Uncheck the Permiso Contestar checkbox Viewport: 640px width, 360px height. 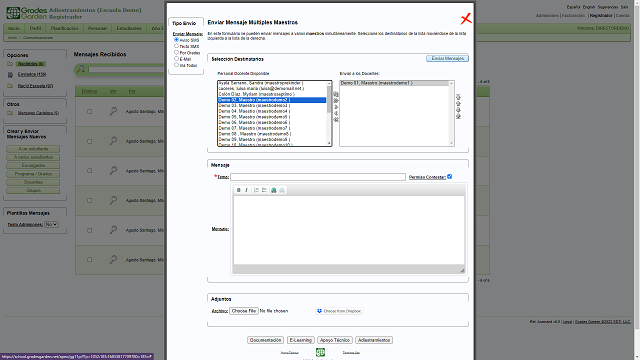pyautogui.click(x=449, y=177)
